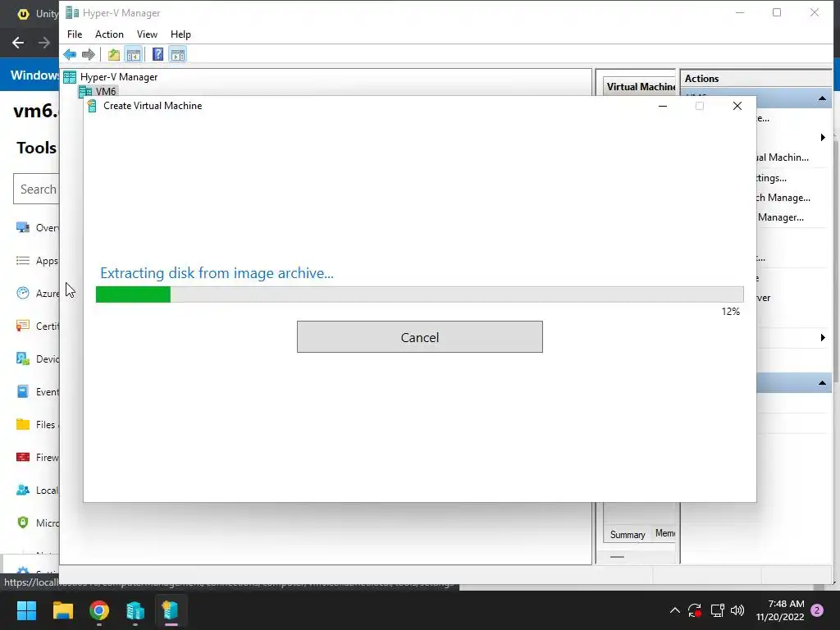Open the Events icon in sidebar

coord(22,391)
